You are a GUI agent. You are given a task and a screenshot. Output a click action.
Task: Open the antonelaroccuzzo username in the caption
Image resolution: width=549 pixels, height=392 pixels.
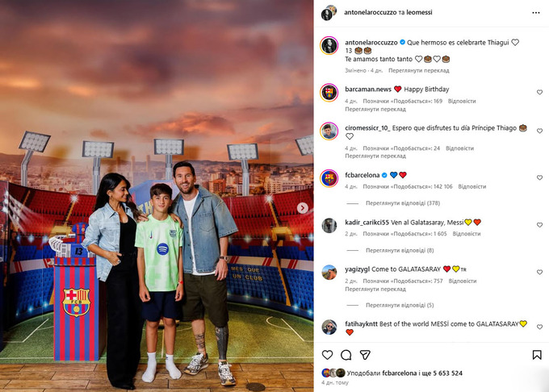coord(371,42)
